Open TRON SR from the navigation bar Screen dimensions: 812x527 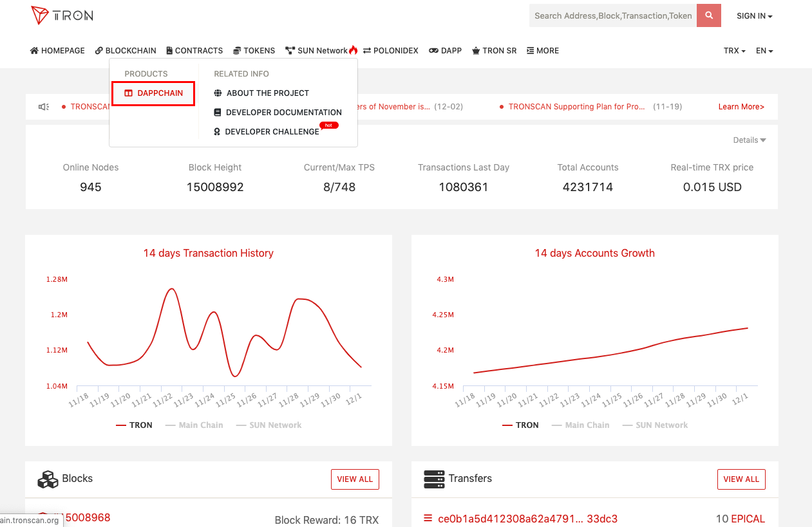[495, 51]
